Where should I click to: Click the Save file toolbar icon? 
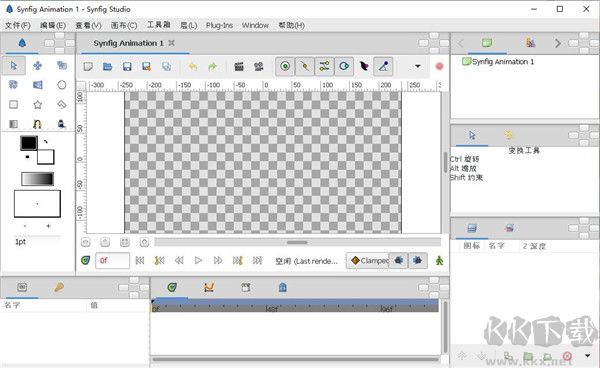click(x=127, y=67)
